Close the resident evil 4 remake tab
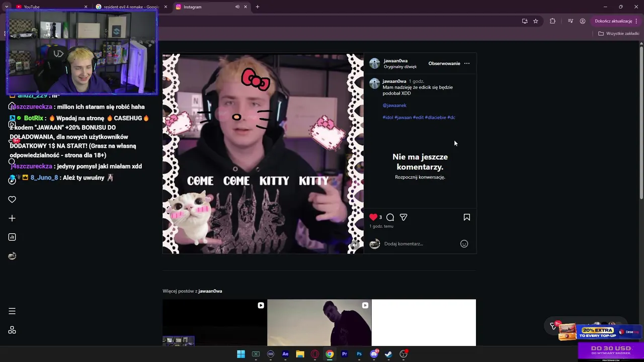This screenshot has height=362, width=644. coord(166,7)
